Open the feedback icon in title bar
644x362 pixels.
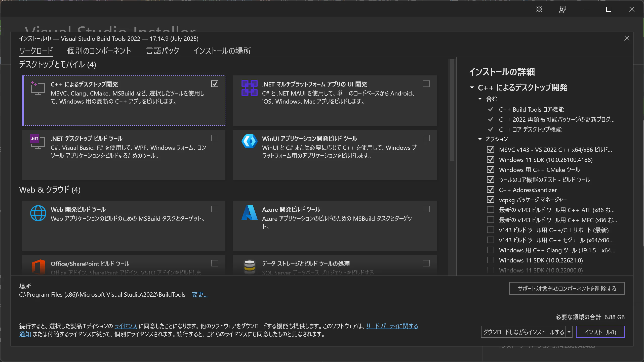562,9
